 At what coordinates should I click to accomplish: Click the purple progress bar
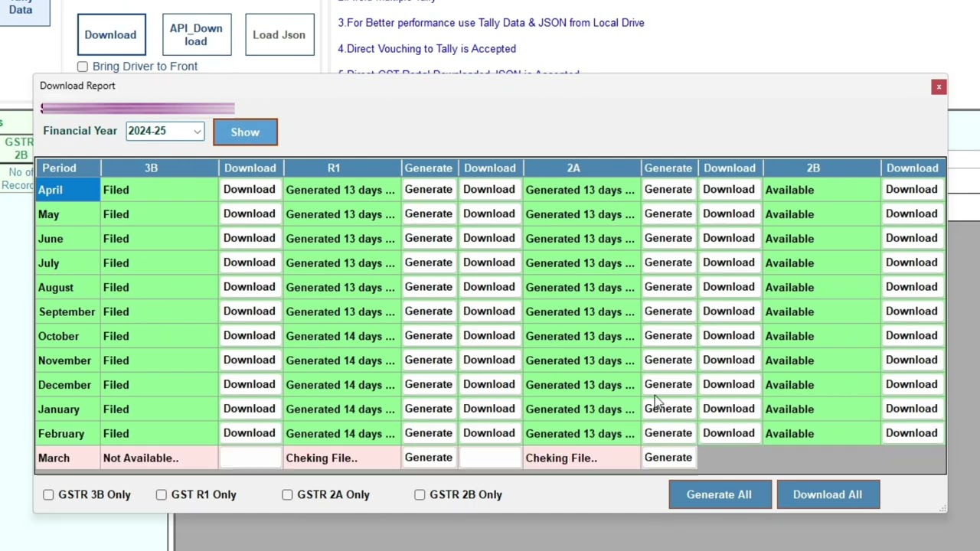(138, 109)
